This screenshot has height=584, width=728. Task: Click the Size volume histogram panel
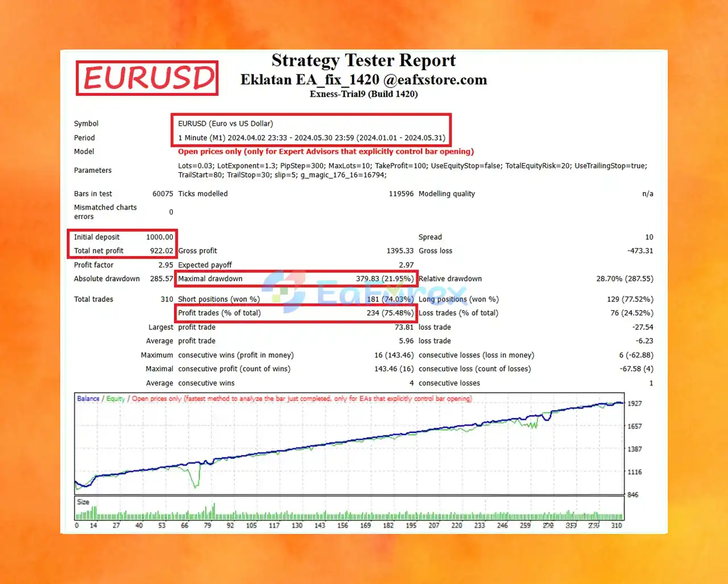click(349, 509)
